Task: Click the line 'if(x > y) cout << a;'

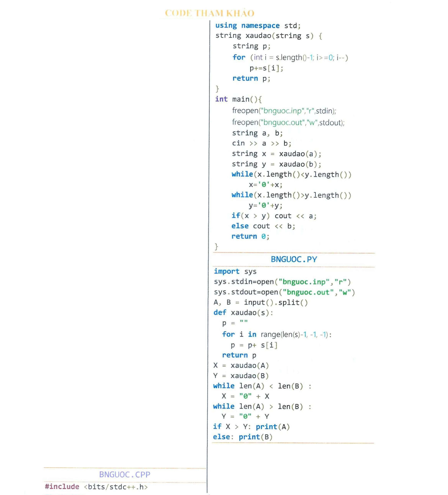Action: click(274, 216)
